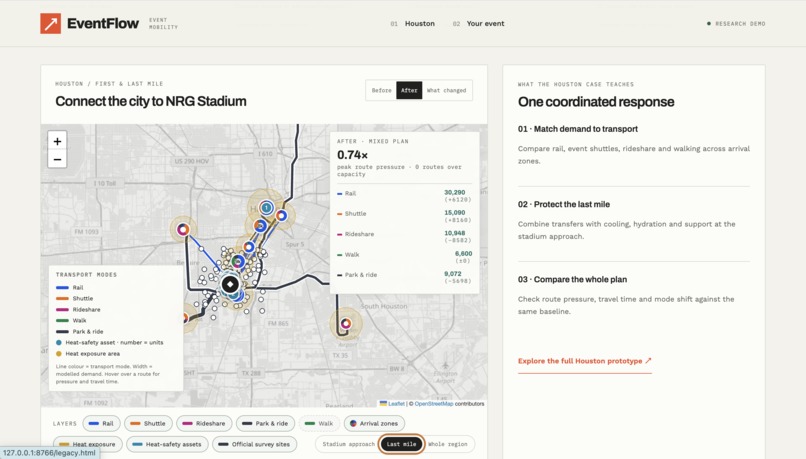Click the 02 · Protect the last mile heading

point(564,204)
